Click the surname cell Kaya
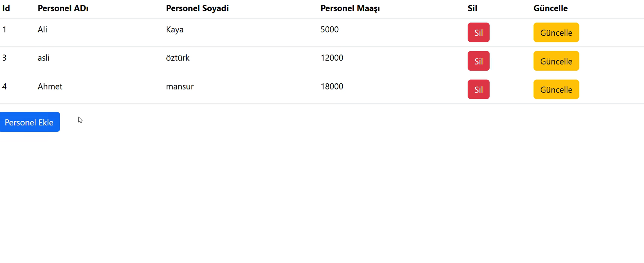The width and height of the screenshot is (644, 263). click(175, 30)
